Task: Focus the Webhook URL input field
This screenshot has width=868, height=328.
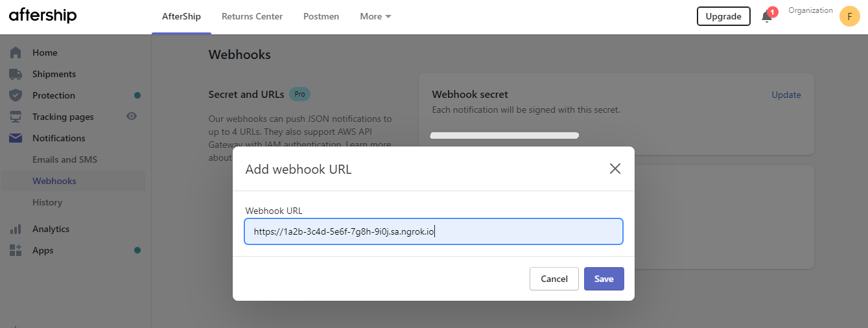Action: [x=434, y=231]
